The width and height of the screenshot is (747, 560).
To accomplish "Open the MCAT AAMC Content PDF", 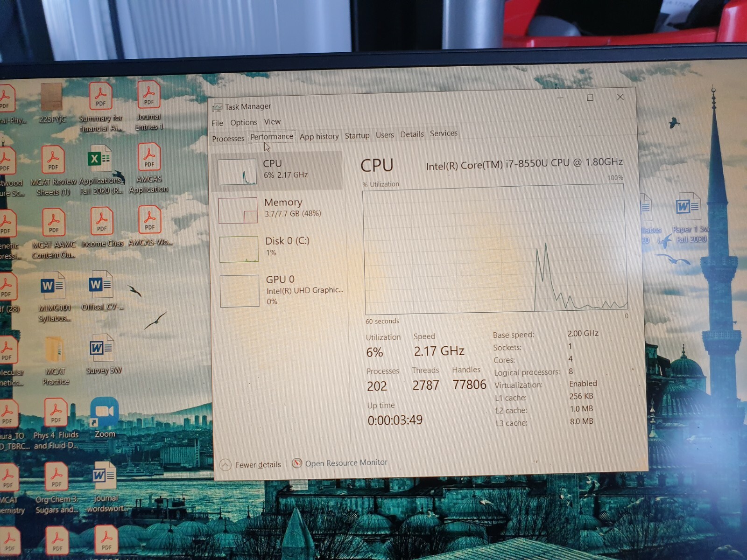I will point(54,234).
